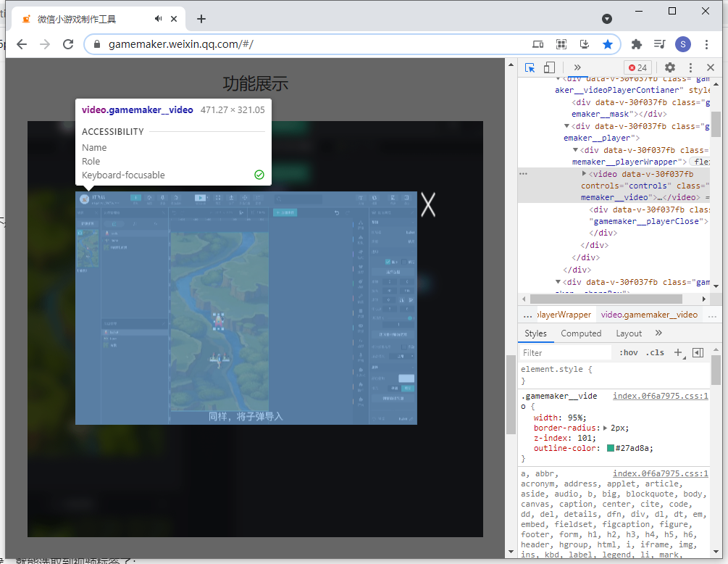
Task: Open DevTools settings gear
Action: 669,68
